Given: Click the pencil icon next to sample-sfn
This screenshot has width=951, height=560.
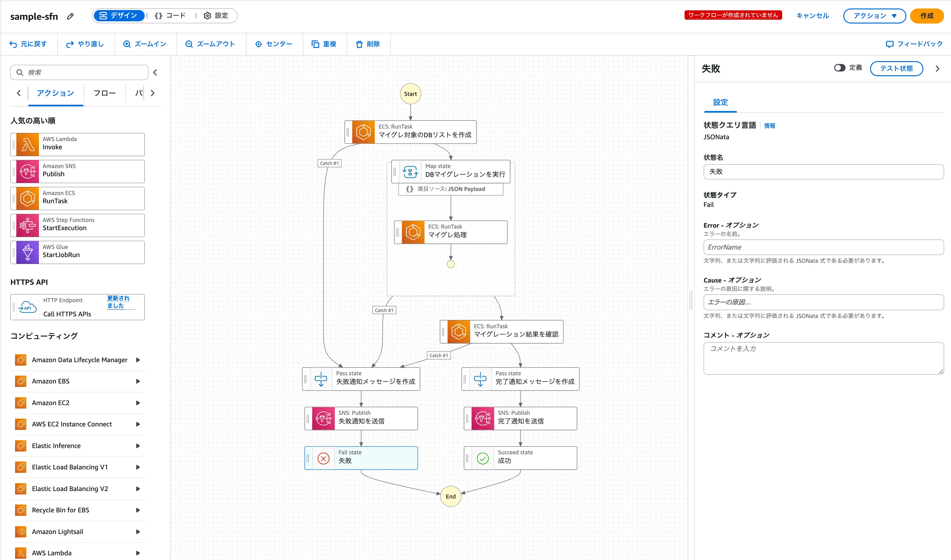Looking at the screenshot, I should click(70, 16).
